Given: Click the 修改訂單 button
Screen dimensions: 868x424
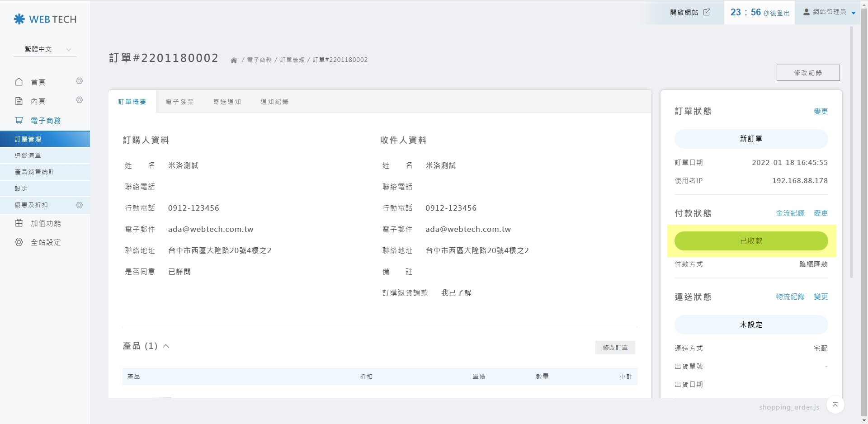Looking at the screenshot, I should click(x=615, y=348).
